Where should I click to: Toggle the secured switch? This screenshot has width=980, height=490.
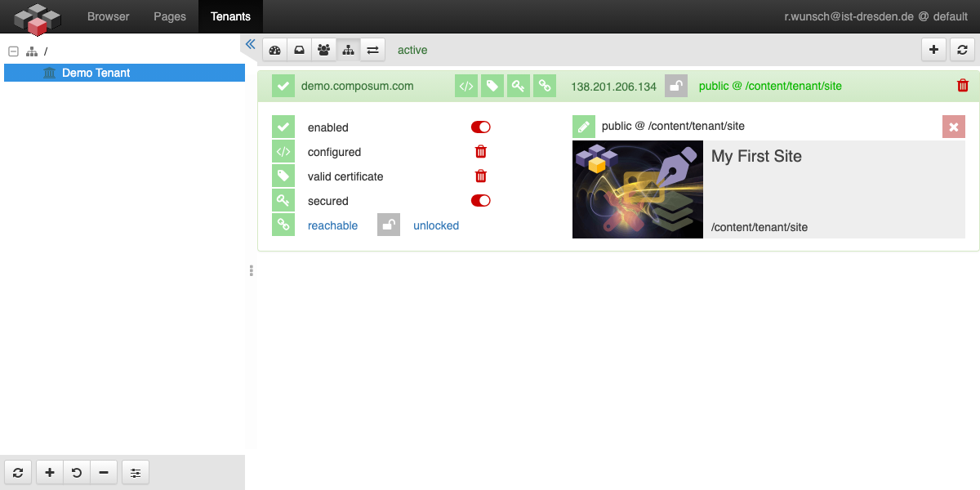(x=480, y=201)
